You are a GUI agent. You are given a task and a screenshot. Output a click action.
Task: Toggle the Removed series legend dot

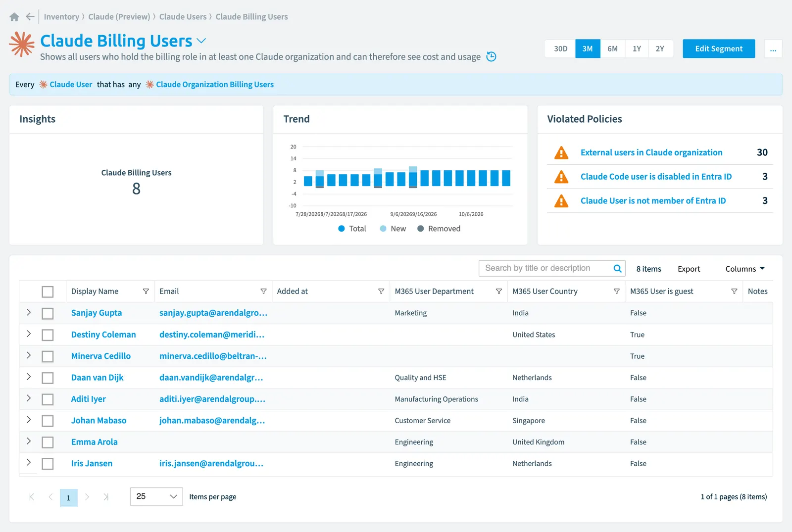click(x=421, y=229)
